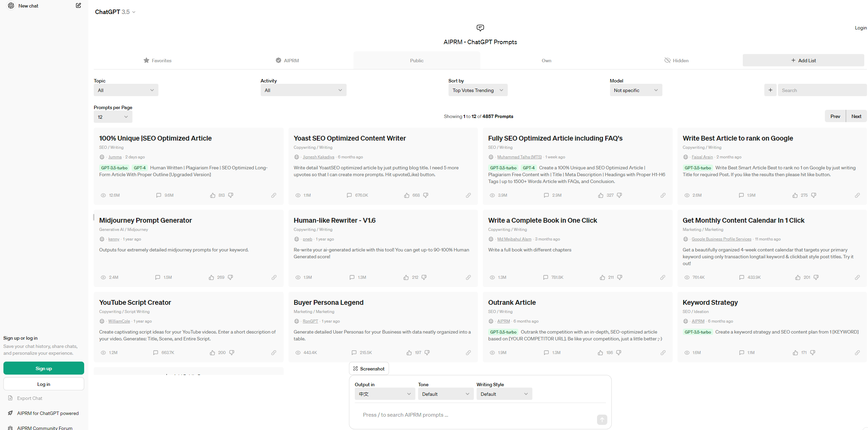Switch to the Favorites tab

[x=157, y=61]
